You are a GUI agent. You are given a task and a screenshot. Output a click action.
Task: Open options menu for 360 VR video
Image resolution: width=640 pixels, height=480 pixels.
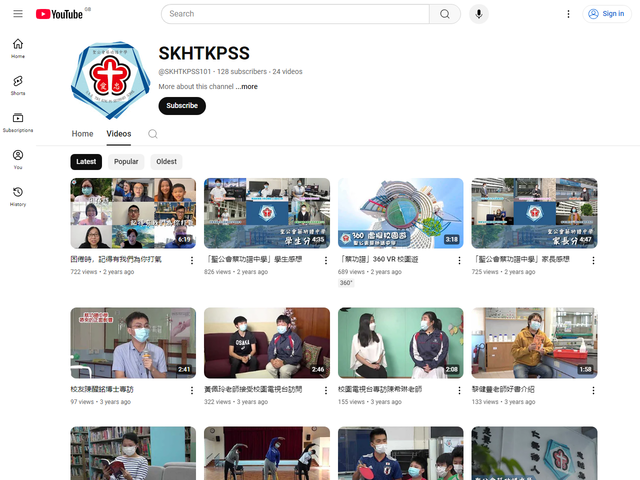pyautogui.click(x=459, y=260)
